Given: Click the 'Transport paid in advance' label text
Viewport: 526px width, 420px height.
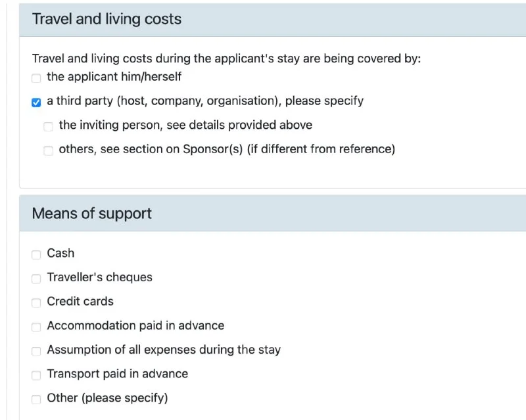Looking at the screenshot, I should 117,374.
